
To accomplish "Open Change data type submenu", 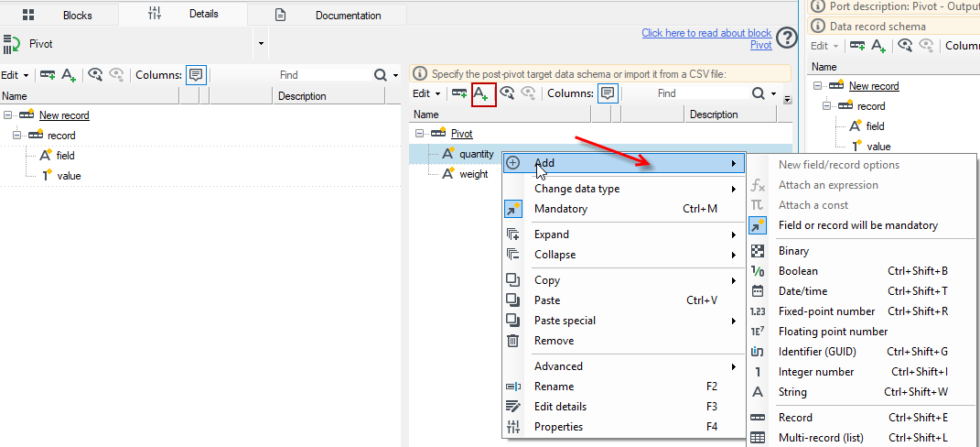I will (x=624, y=189).
